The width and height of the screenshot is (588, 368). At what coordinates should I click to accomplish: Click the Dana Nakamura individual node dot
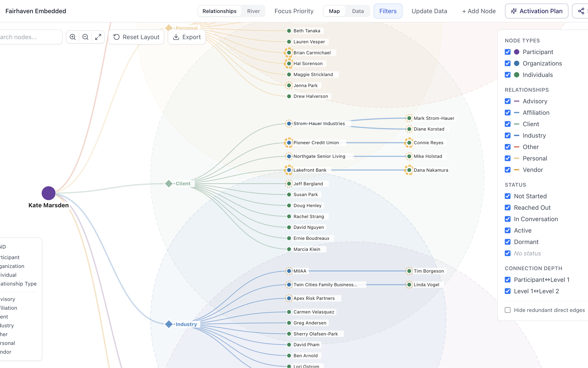click(x=409, y=170)
